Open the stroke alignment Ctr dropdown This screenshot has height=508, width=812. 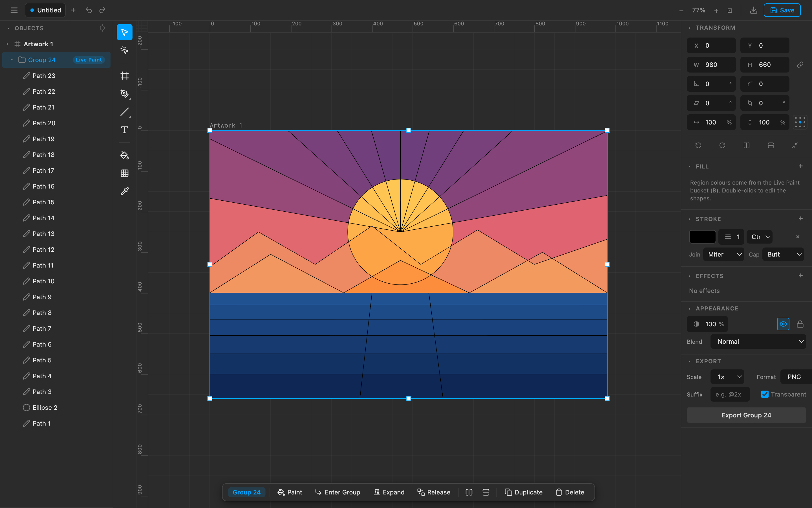[760, 237]
